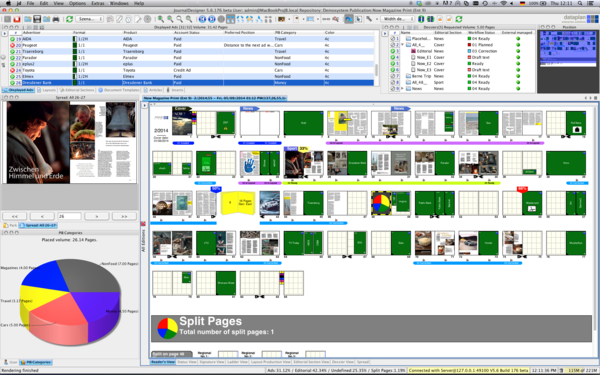Open the Scenario dropdown in toolbar
This screenshot has height=375, width=600.
(90, 19)
